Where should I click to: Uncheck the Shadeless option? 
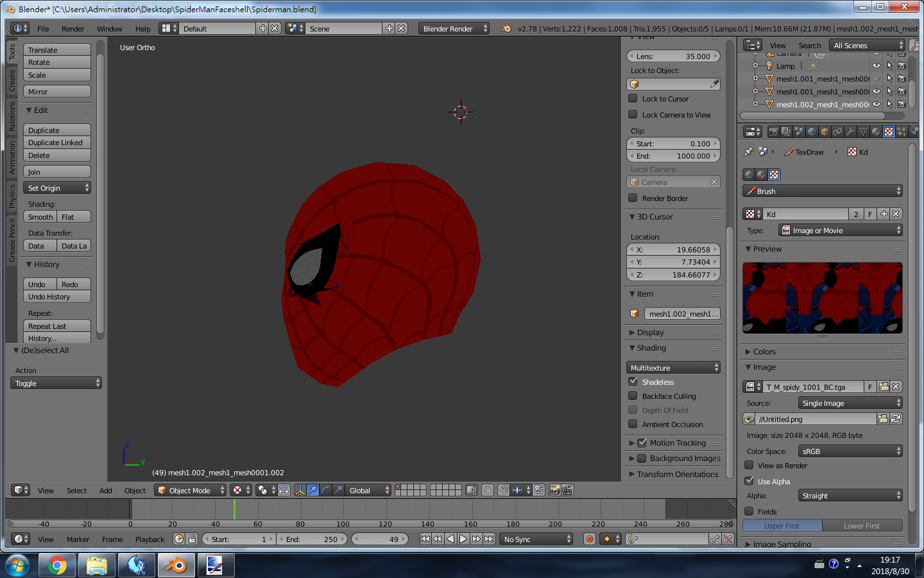point(633,381)
